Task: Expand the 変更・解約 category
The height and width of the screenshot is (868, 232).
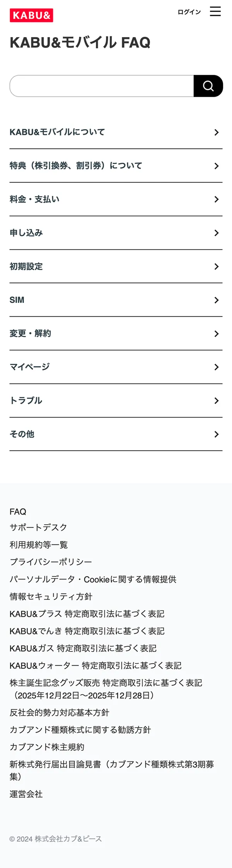Action: click(x=30, y=334)
